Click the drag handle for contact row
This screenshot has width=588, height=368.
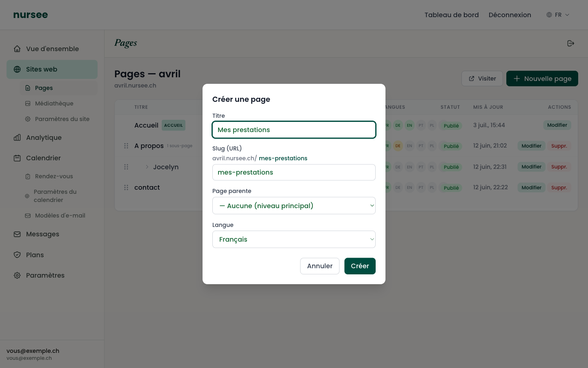coord(126,188)
